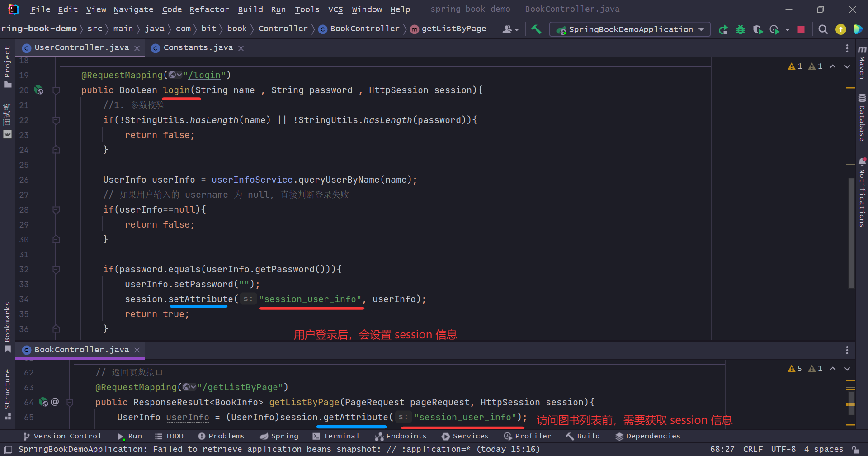Start debugging with the green bug icon

pyautogui.click(x=741, y=29)
